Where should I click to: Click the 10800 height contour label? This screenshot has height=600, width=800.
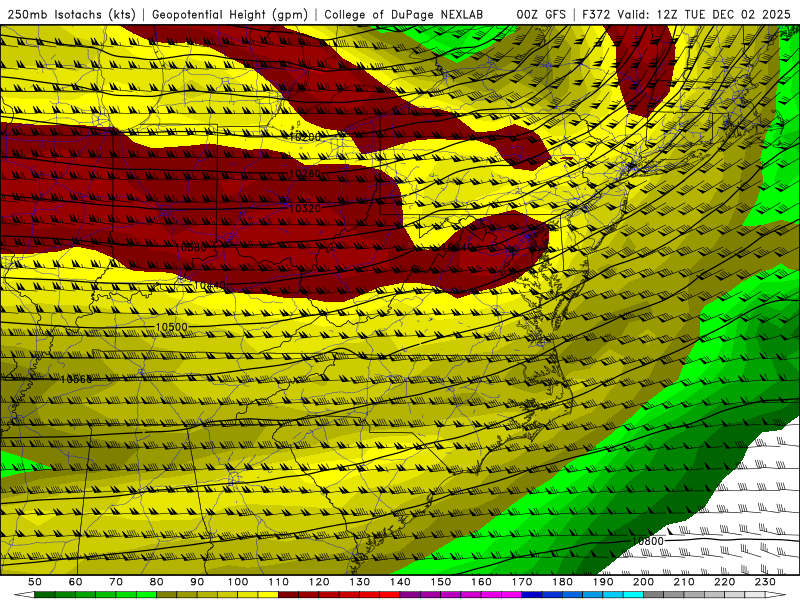647,541
